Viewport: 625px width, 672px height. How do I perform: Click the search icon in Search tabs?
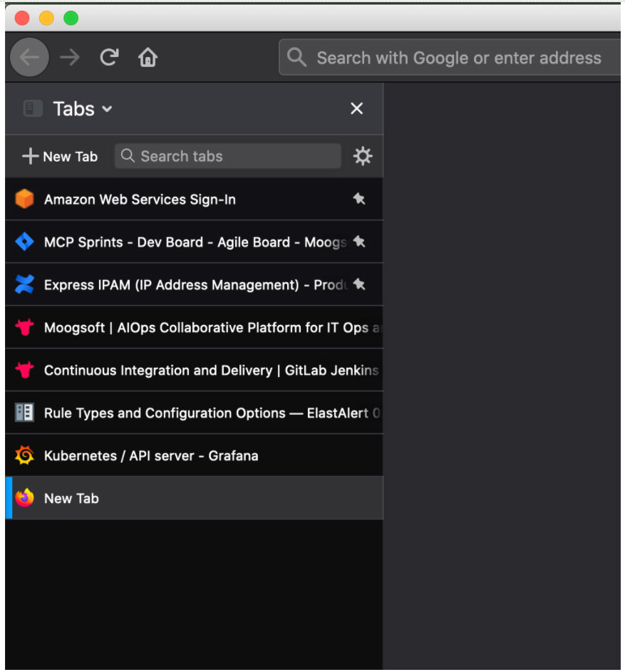pos(128,155)
